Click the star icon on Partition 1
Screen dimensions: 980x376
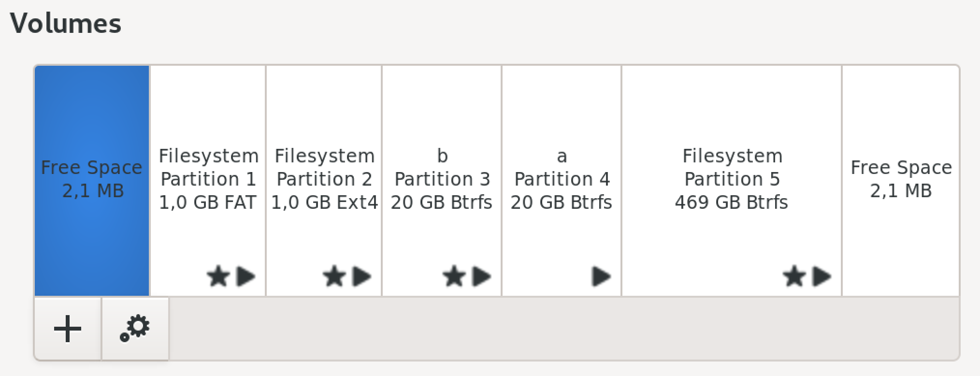click(x=218, y=277)
